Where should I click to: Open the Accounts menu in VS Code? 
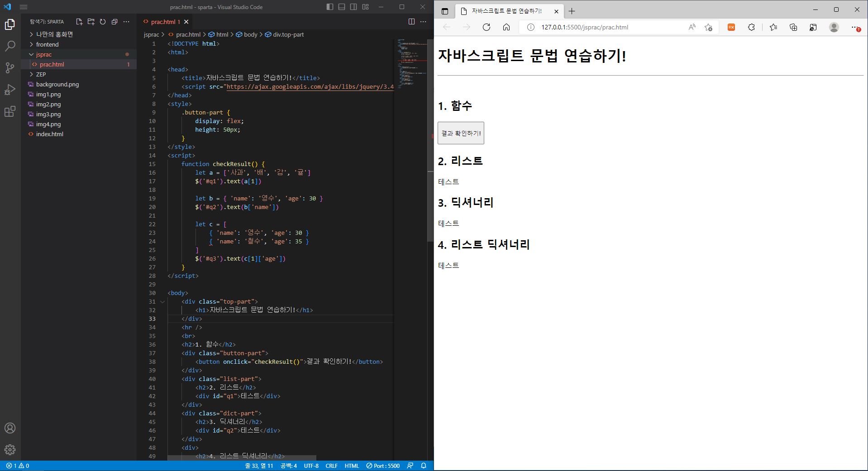(10, 428)
